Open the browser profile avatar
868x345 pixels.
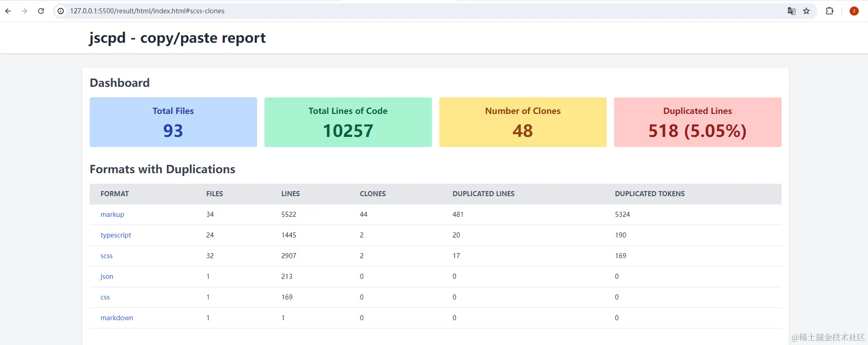[854, 11]
